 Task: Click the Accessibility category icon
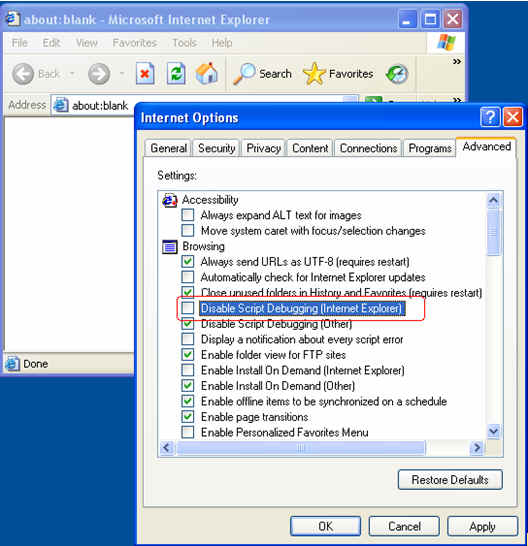[x=170, y=201]
